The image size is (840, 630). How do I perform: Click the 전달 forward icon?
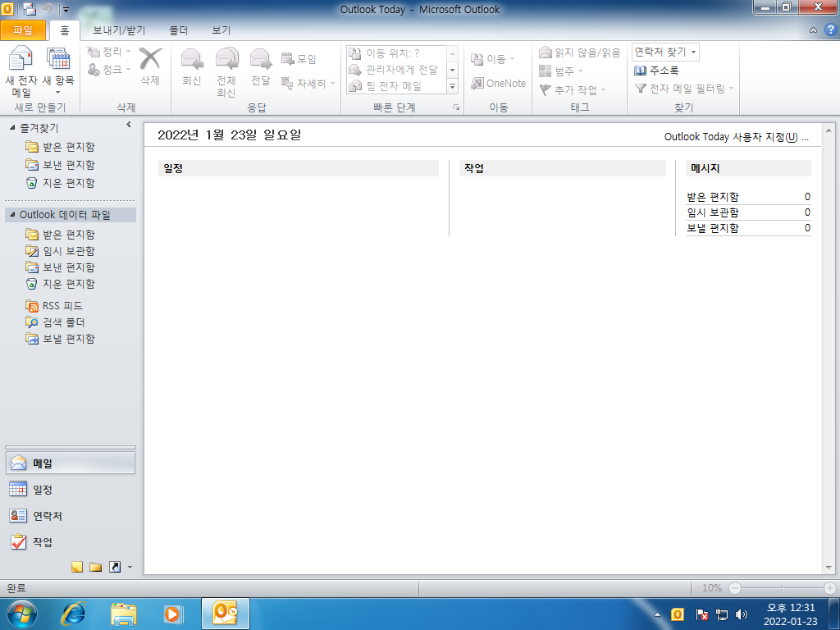(261, 66)
